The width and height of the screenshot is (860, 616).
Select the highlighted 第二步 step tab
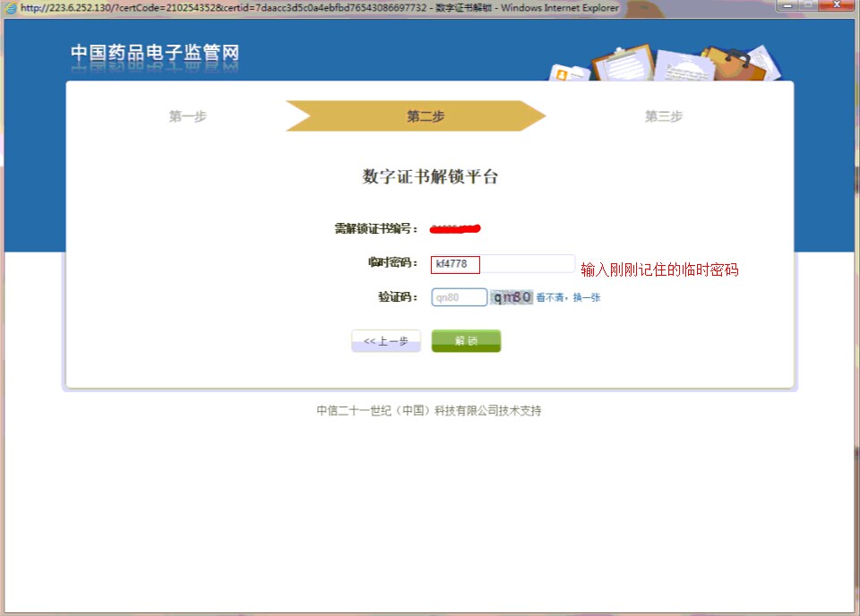click(426, 116)
